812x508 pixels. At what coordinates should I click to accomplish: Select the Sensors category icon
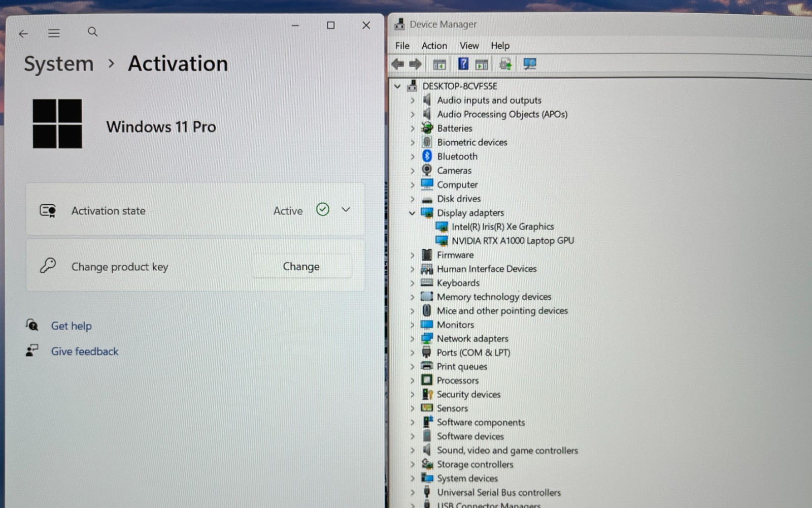tap(427, 408)
